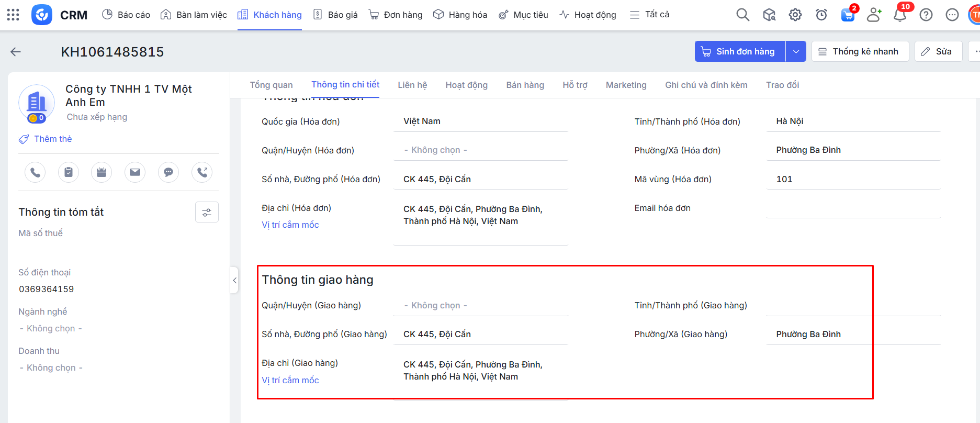The height and width of the screenshot is (423, 980).
Task: Open the chat message bubble icon
Action: (x=168, y=172)
